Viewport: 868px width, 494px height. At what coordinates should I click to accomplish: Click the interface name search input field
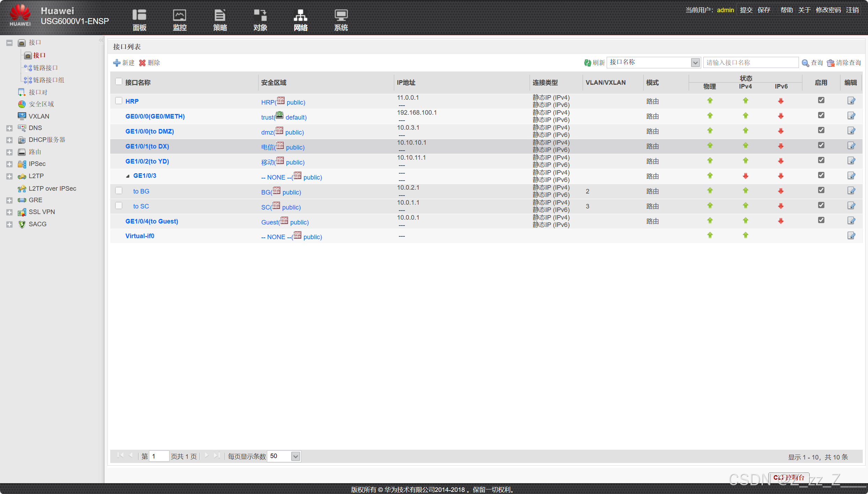coord(751,62)
